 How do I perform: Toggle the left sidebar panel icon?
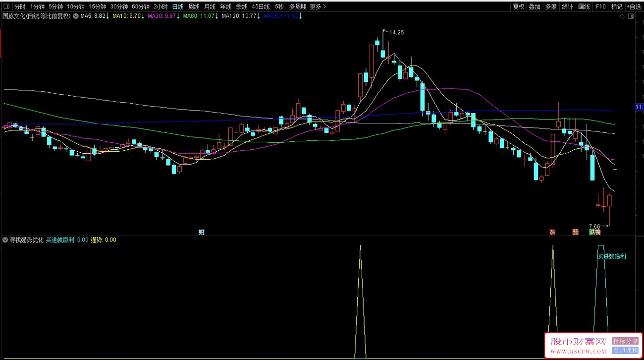(x=5, y=7)
